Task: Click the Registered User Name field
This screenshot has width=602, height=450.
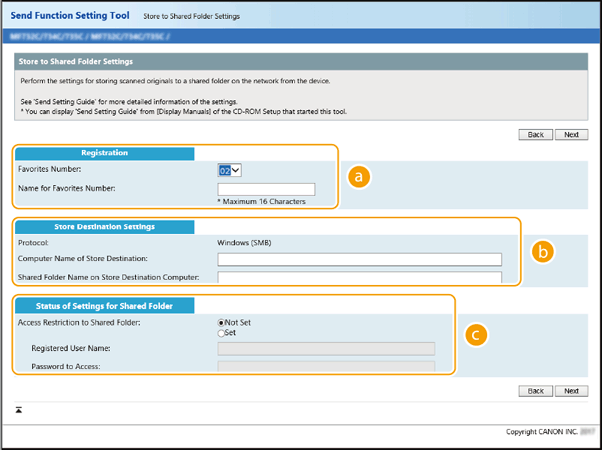Action: (x=326, y=349)
